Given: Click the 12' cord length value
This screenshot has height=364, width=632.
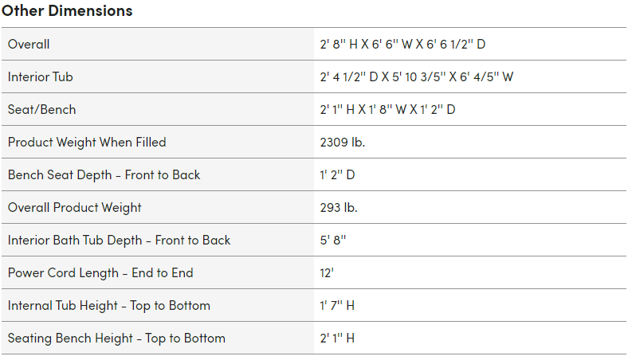Looking at the screenshot, I should pyautogui.click(x=327, y=273).
